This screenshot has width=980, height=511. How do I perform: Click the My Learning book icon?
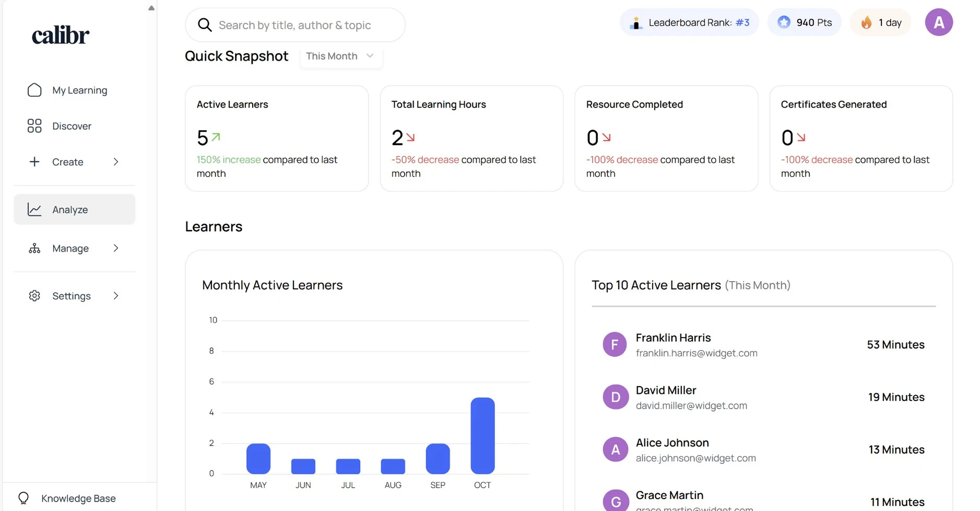point(34,90)
